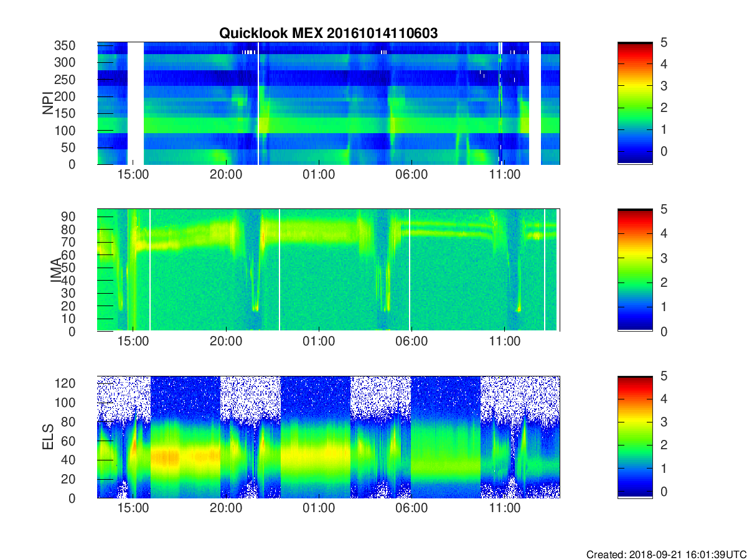Click the ELS panel's 01:00 time label
The width and height of the screenshot is (747, 560).
[x=319, y=508]
